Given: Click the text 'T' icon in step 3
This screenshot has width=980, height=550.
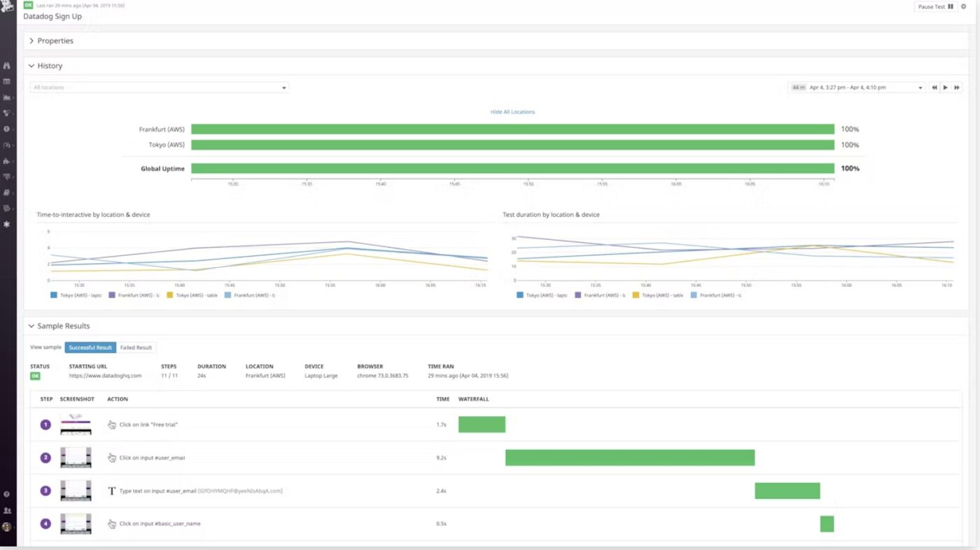Looking at the screenshot, I should (112, 491).
